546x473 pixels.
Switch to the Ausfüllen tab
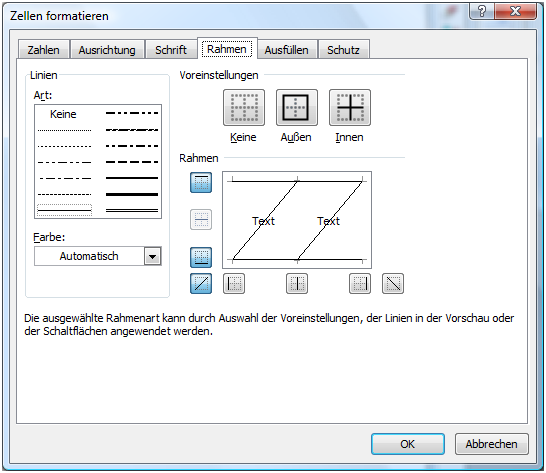point(287,50)
